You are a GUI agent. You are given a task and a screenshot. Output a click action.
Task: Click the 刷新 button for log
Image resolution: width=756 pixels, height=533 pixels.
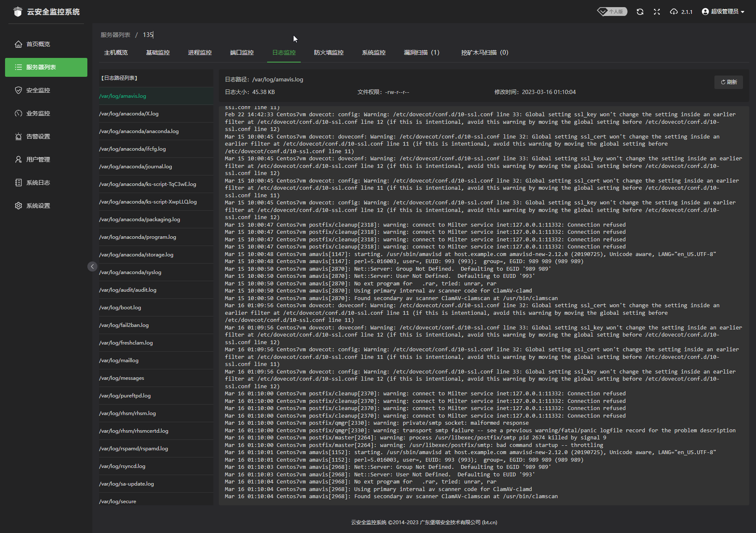pyautogui.click(x=729, y=82)
